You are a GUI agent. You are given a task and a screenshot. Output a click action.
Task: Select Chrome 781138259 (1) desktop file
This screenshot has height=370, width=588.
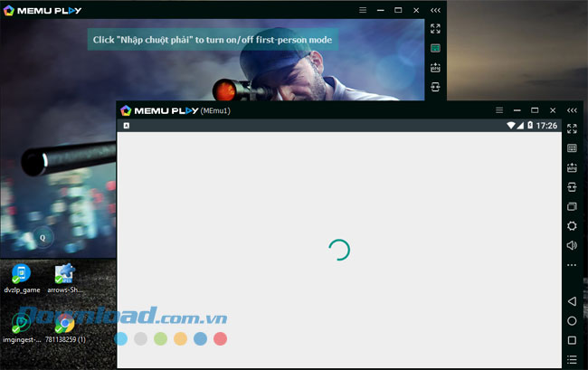click(65, 328)
